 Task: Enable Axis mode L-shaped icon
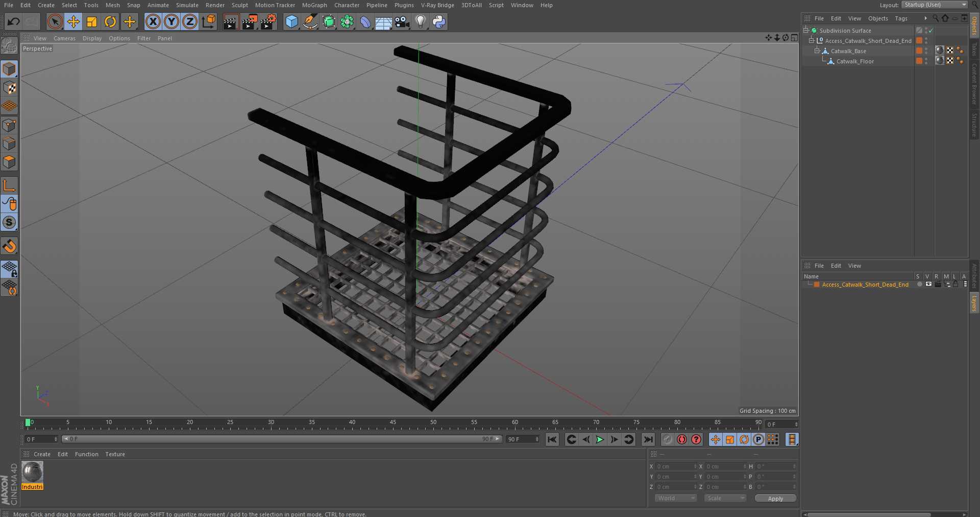(x=9, y=185)
